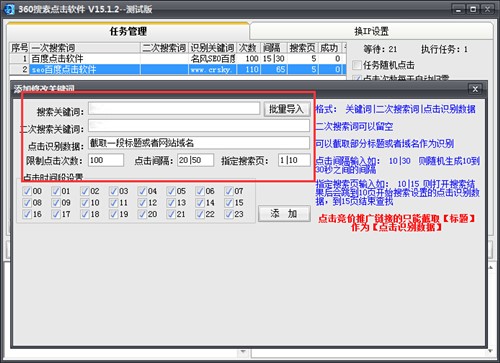The width and height of the screenshot is (500, 363).
Task: Close the 添加修改关键词 dialog
Action: (x=475, y=89)
